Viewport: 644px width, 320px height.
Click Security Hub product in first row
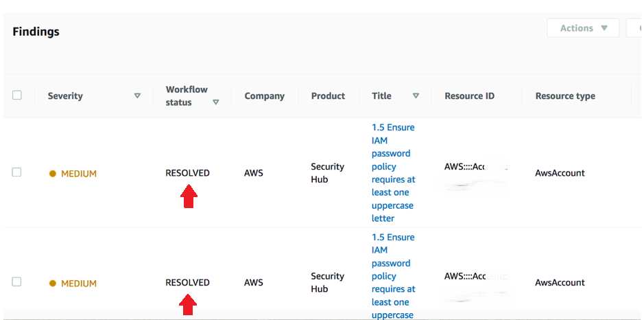click(x=327, y=173)
